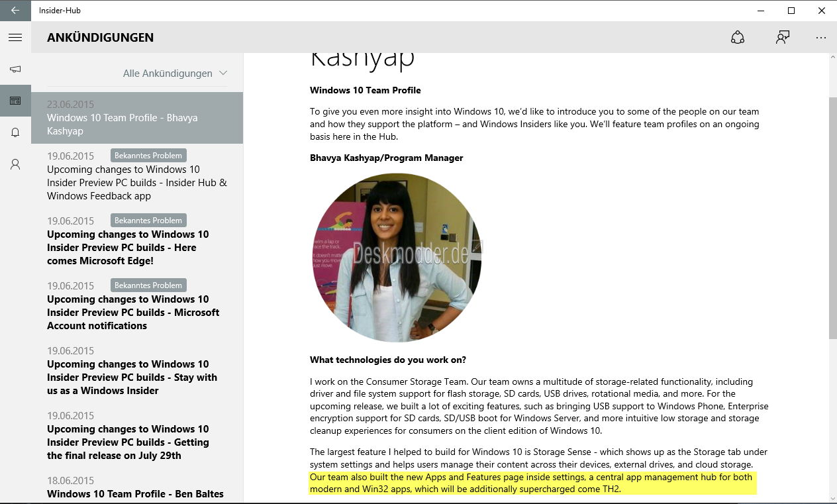Open announcement Microsoft Account notifications
Viewport: 837px width, 504px height.
click(x=137, y=306)
